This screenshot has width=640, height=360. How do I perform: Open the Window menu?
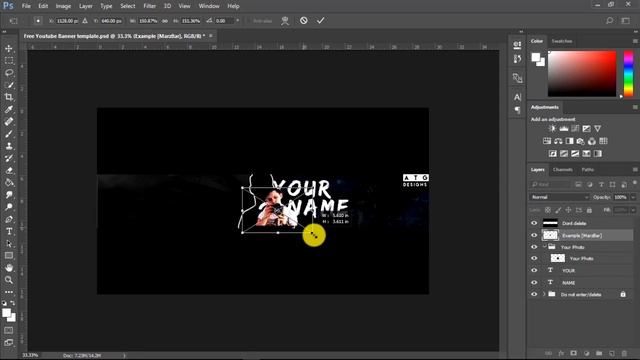[x=209, y=6]
